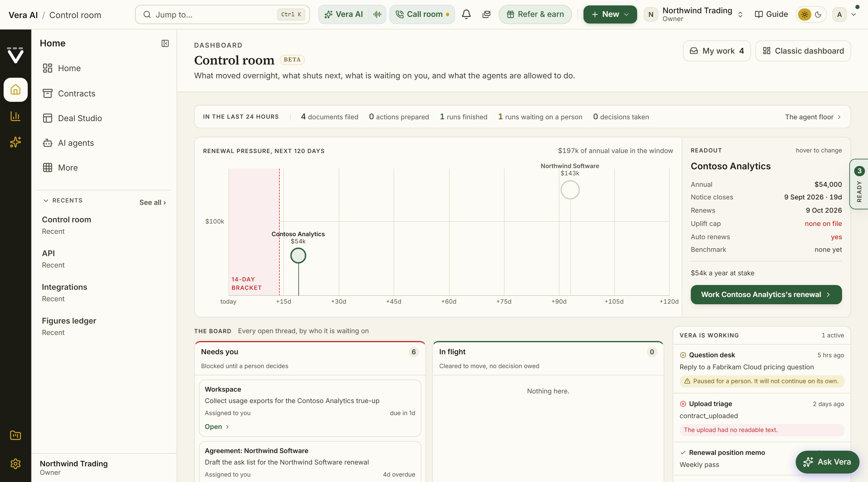This screenshot has height=482, width=868.
Task: Open the Figures ledger recent item
Action: coord(104,326)
